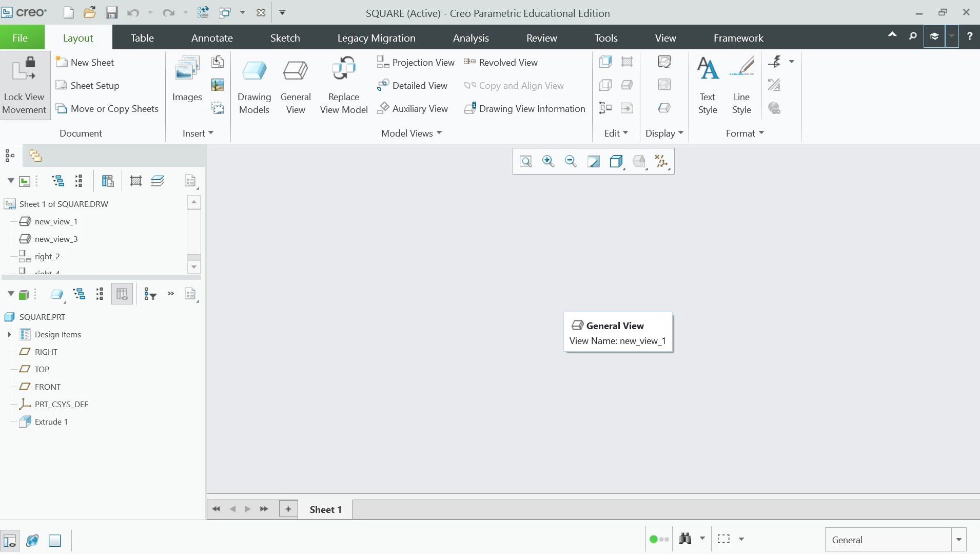The width and height of the screenshot is (980, 554).
Task: Expand the Insert group dropdown
Action: point(198,133)
